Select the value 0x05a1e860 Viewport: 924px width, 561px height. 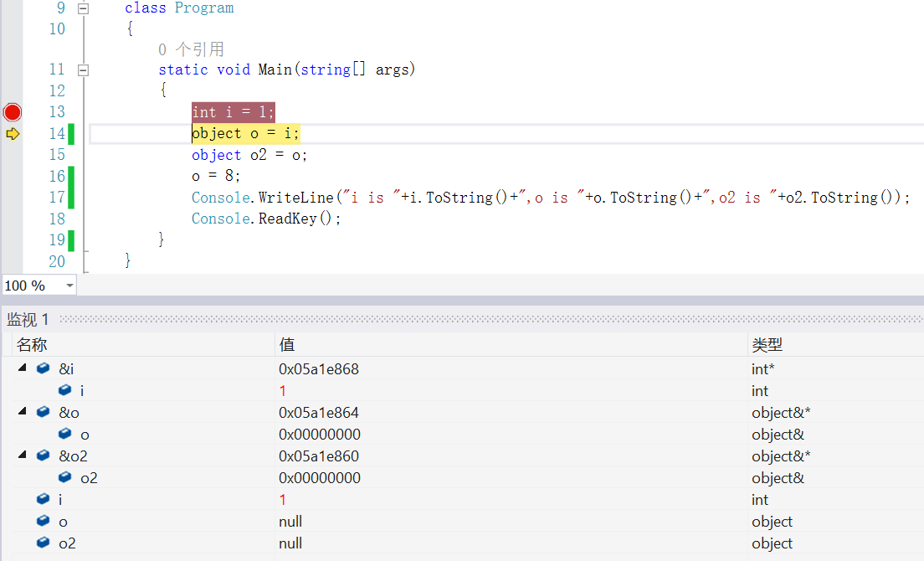(319, 456)
